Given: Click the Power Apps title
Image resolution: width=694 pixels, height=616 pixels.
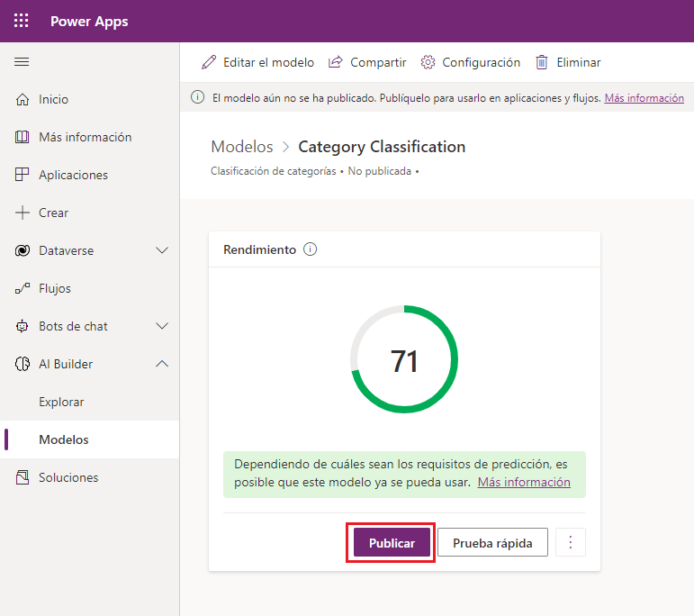Looking at the screenshot, I should pyautogui.click(x=89, y=22).
